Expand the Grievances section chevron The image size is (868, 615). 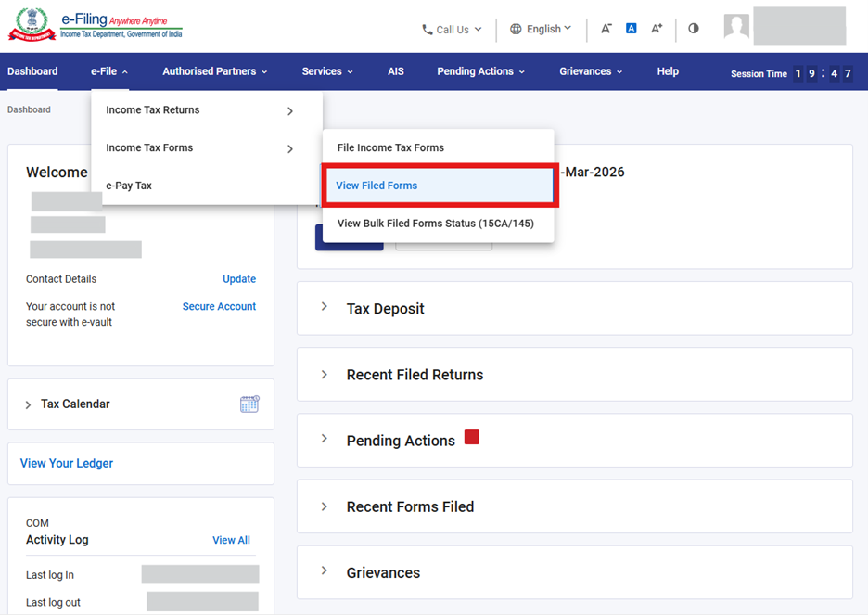click(325, 571)
